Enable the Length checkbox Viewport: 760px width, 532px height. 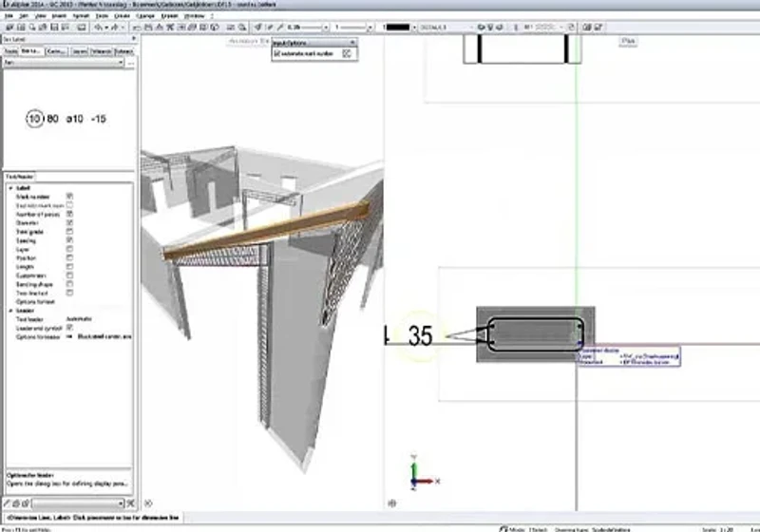tap(69, 267)
